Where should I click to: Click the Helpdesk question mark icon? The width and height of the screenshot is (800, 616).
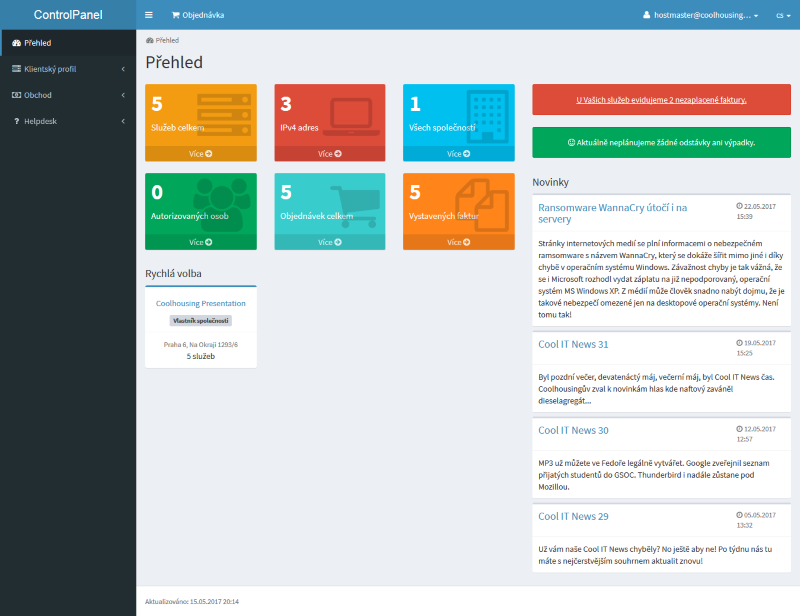[16, 121]
